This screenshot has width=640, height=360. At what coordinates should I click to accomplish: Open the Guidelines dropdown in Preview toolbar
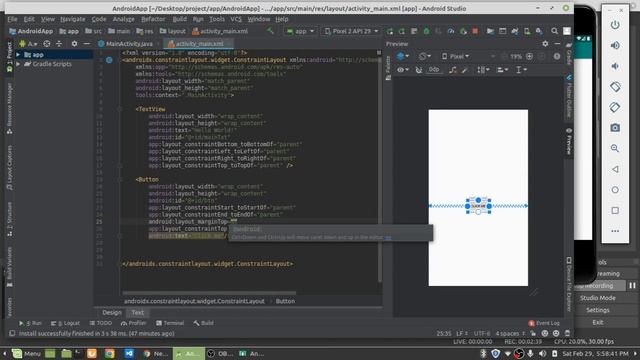click(x=521, y=70)
